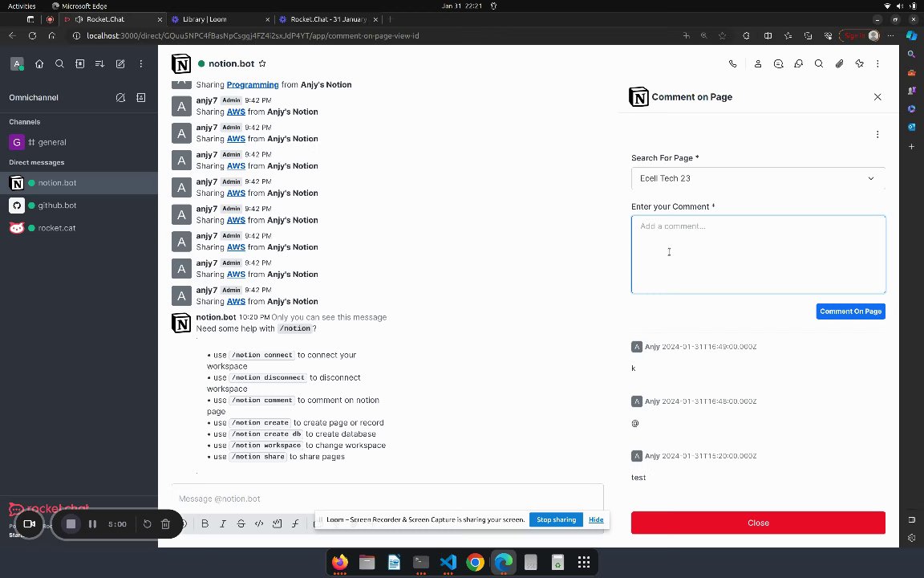Open rocket.cat direct message
924x578 pixels.
[79, 228]
